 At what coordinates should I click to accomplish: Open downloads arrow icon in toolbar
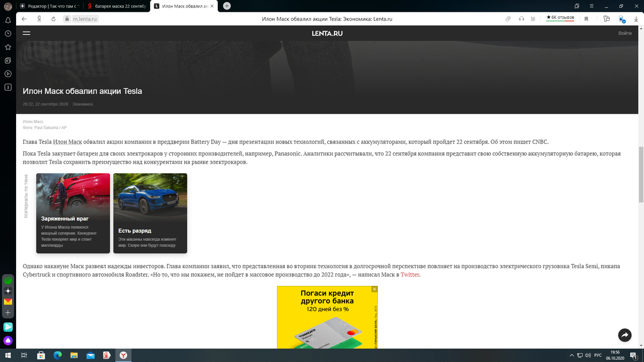(635, 19)
